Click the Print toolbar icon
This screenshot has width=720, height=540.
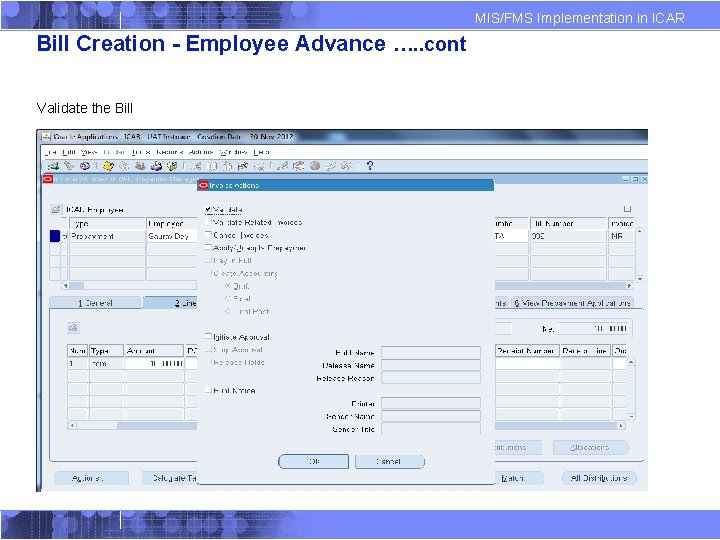(157, 166)
